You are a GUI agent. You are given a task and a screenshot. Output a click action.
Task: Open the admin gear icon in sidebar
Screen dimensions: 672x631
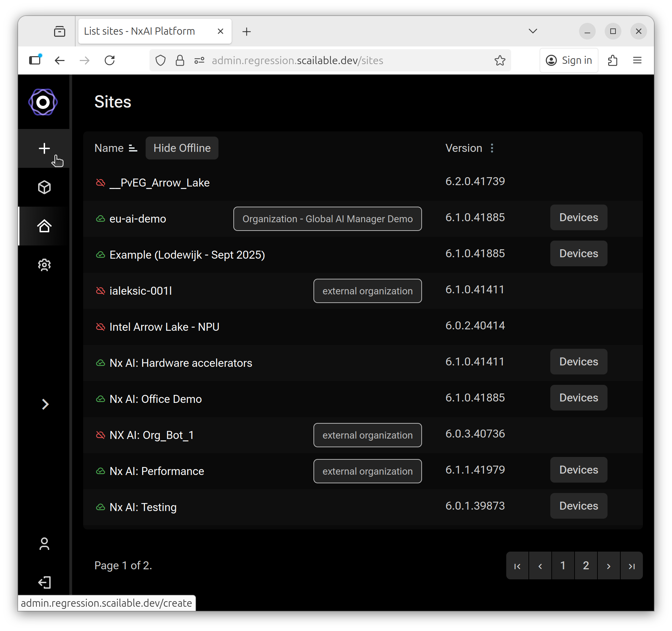[44, 265]
